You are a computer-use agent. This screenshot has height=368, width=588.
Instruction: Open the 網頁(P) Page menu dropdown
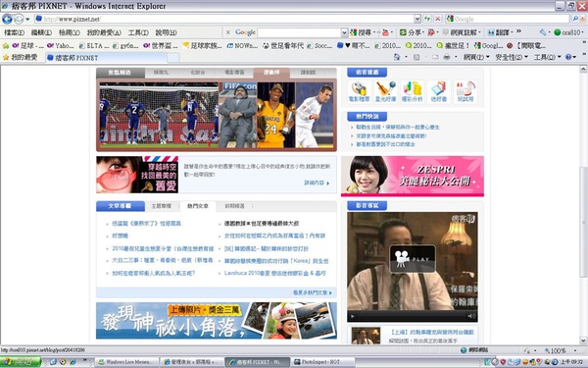pyautogui.click(x=476, y=57)
